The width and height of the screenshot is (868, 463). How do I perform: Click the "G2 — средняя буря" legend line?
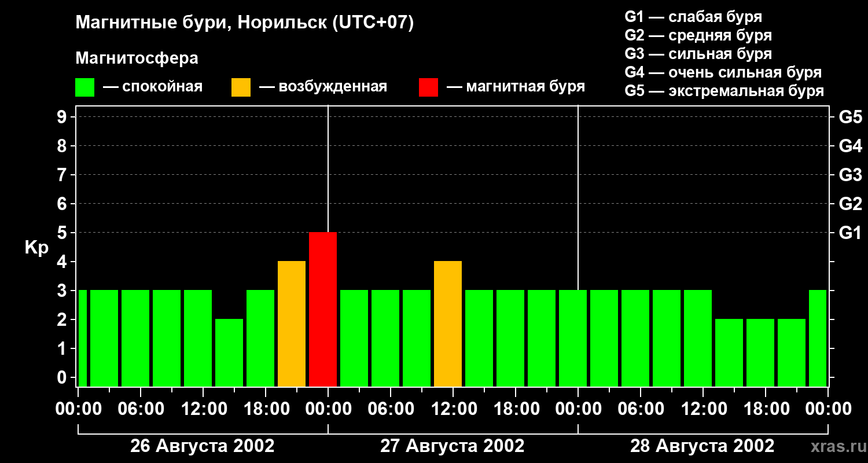coord(698,35)
